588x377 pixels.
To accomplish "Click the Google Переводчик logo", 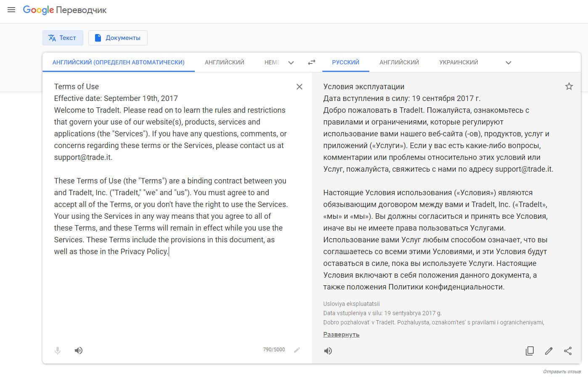I will click(65, 10).
